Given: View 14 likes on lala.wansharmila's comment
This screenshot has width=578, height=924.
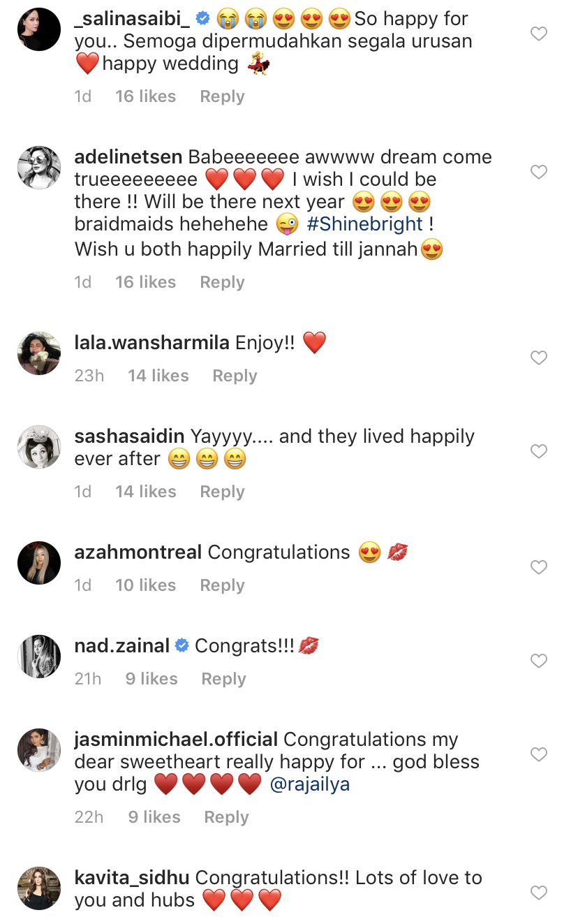Looking at the screenshot, I should [158, 376].
